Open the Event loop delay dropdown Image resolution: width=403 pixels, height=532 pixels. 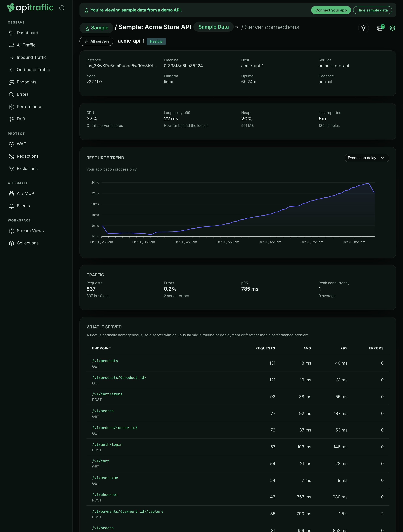[367, 158]
